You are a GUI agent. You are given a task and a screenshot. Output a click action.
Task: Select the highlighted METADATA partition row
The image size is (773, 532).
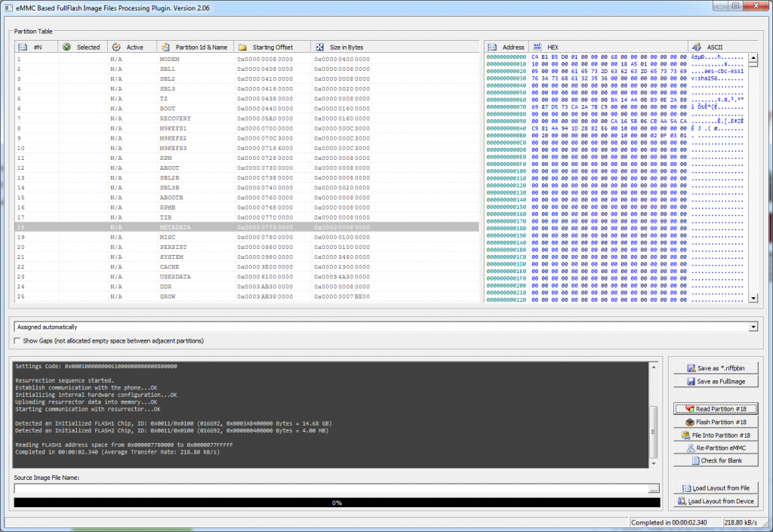[x=247, y=227]
